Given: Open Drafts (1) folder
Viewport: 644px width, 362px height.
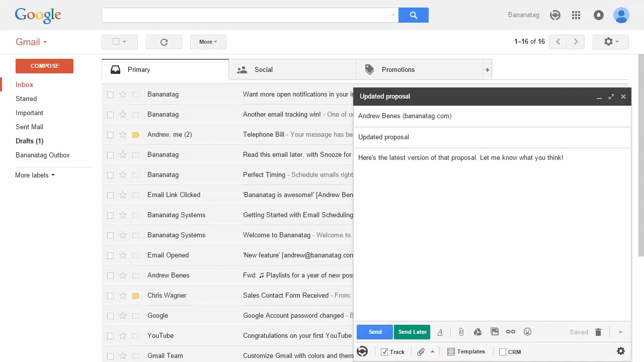Looking at the screenshot, I should click(30, 141).
